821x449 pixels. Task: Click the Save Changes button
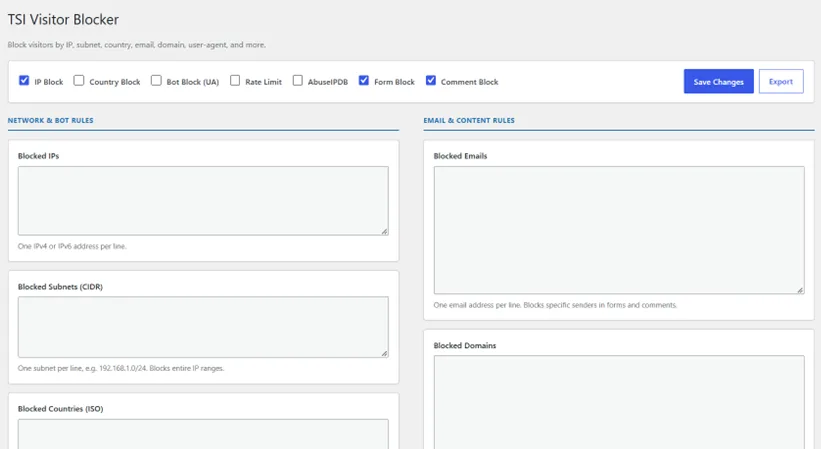[718, 82]
